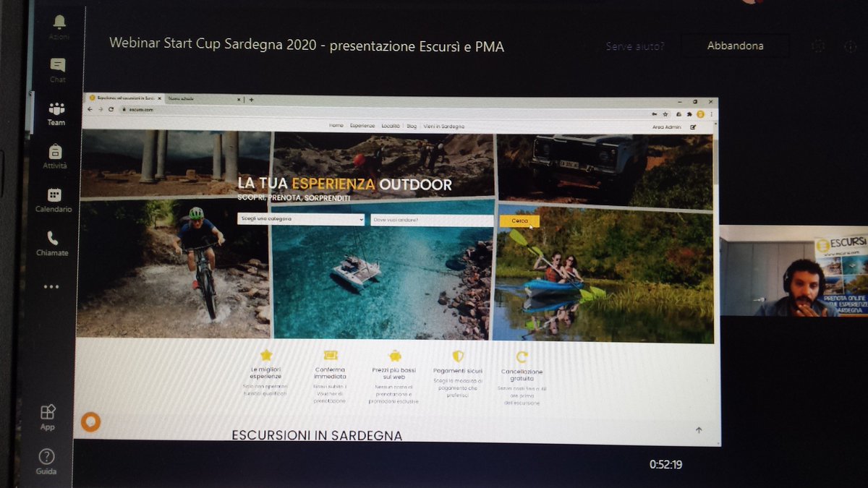Open the Esperienze menu item
This screenshot has height=488, width=868.
(x=362, y=125)
